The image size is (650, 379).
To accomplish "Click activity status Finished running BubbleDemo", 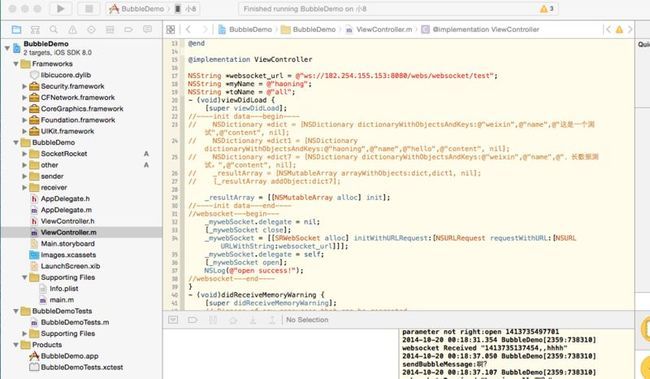I will [305, 9].
